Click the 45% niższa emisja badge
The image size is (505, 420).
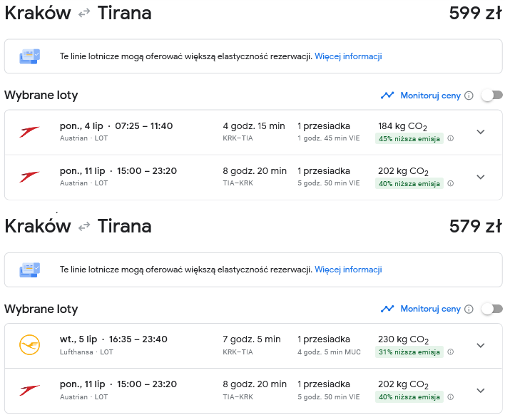pyautogui.click(x=409, y=139)
